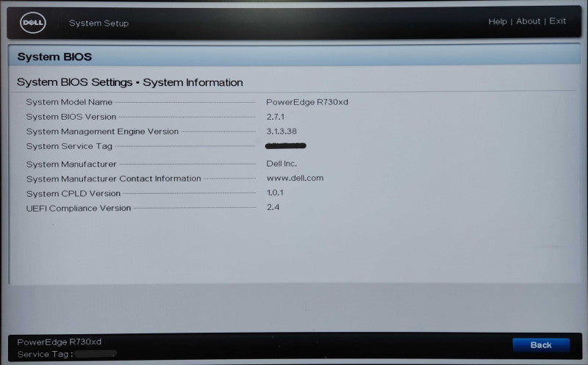The width and height of the screenshot is (588, 365).
Task: Click the Dell logo icon
Action: (x=33, y=23)
